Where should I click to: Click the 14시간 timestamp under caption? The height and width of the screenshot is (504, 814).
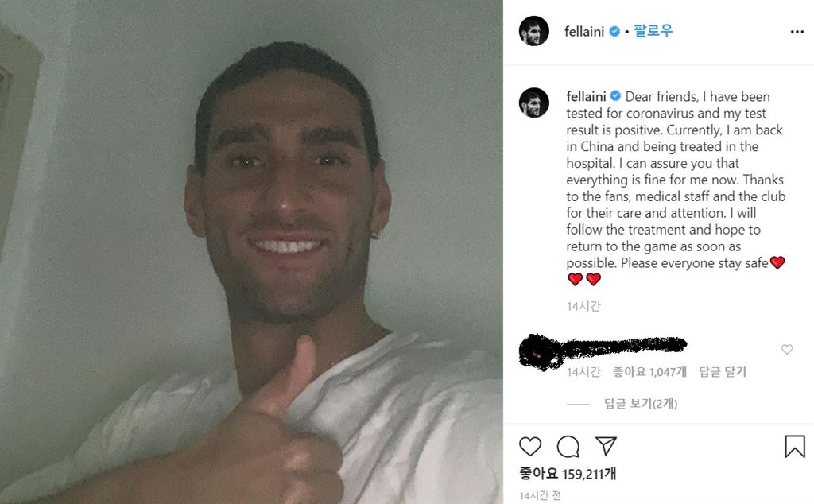[583, 306]
